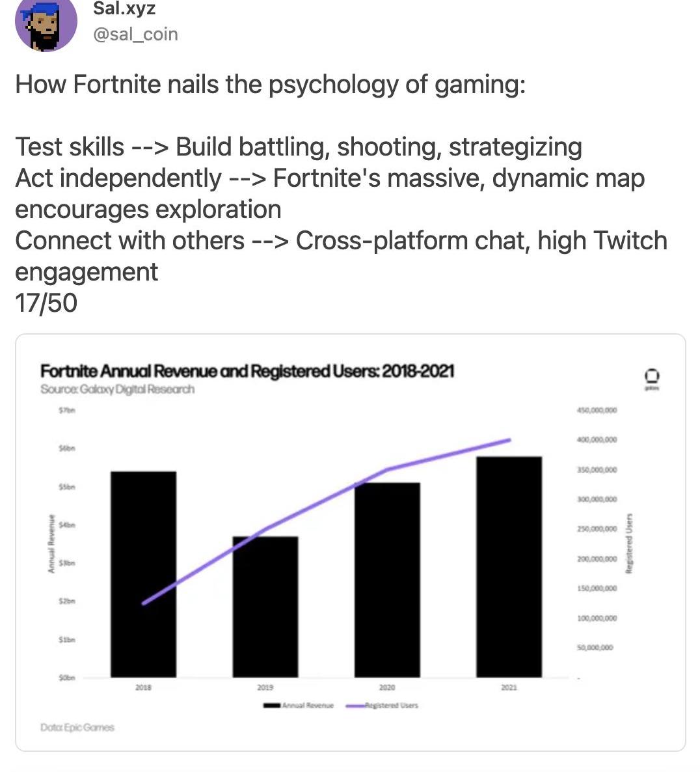Click the 2020 annual revenue bar
Screen dimensions: 700x772
pos(387,580)
